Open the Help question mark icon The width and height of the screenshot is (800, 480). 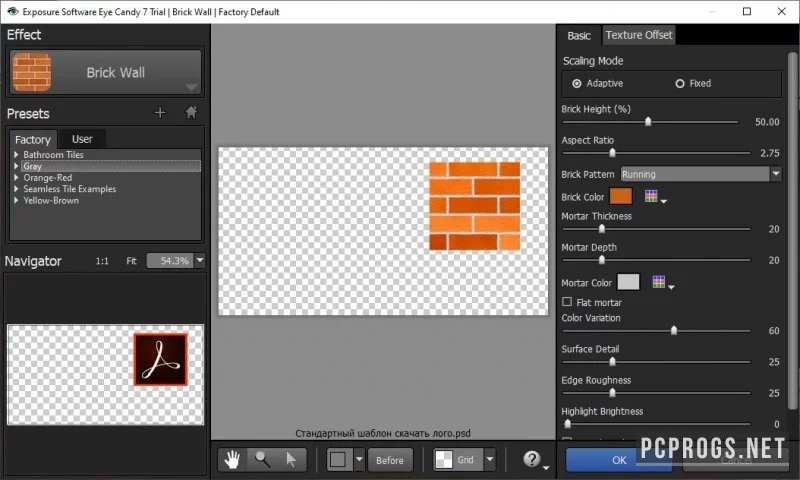point(532,459)
